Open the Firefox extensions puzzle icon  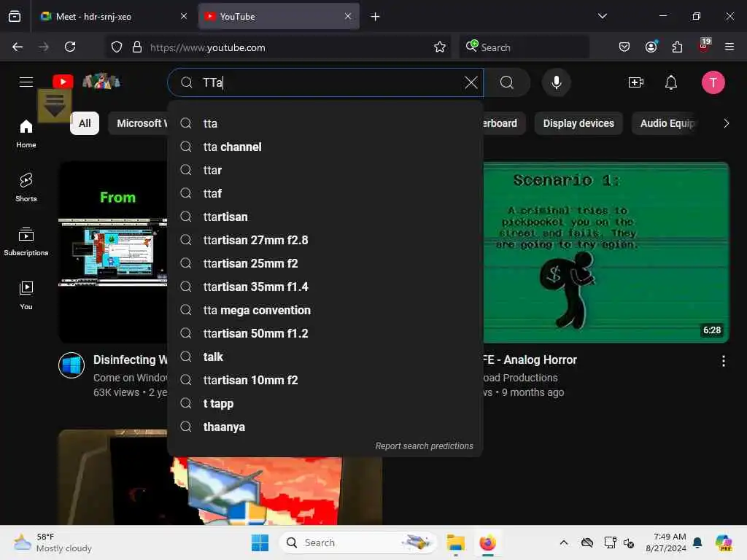tap(677, 47)
